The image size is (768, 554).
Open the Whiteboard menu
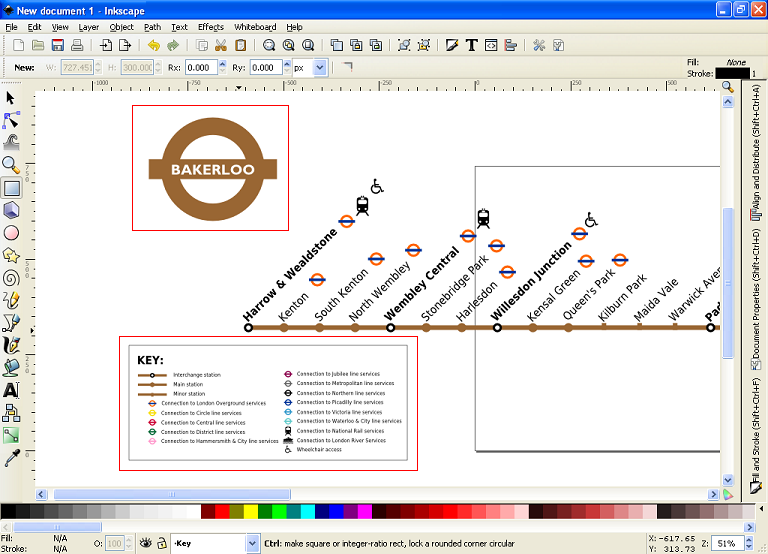[x=255, y=27]
